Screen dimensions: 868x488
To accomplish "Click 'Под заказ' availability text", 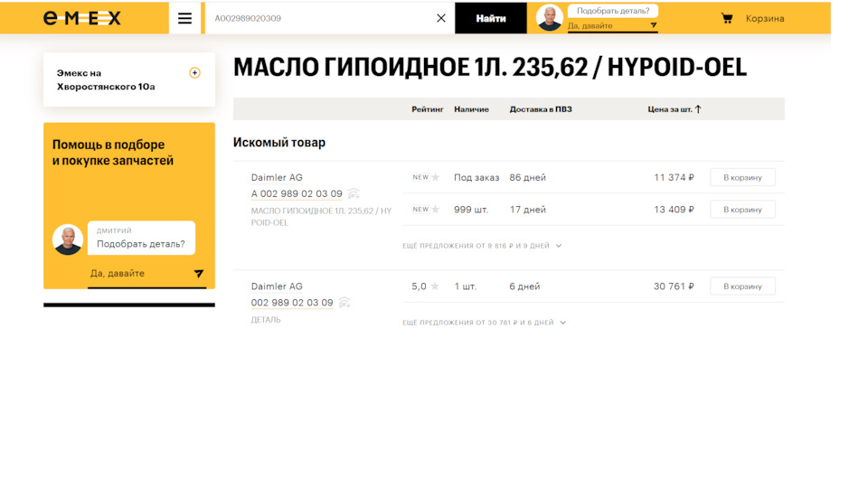I will [x=476, y=178].
